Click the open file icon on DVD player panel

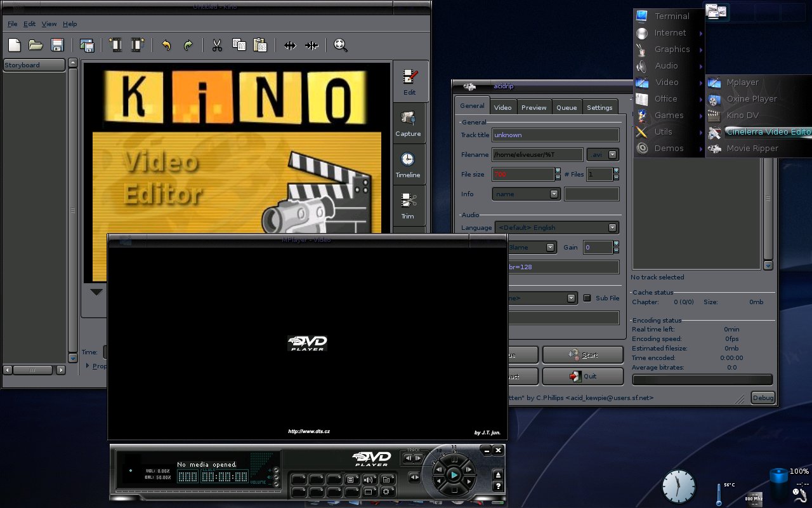386,479
